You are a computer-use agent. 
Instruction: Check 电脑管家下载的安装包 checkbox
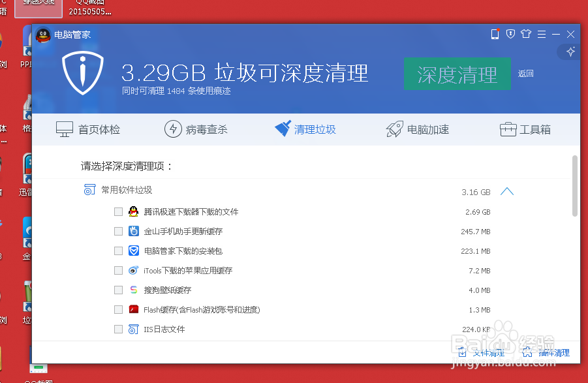pyautogui.click(x=119, y=251)
